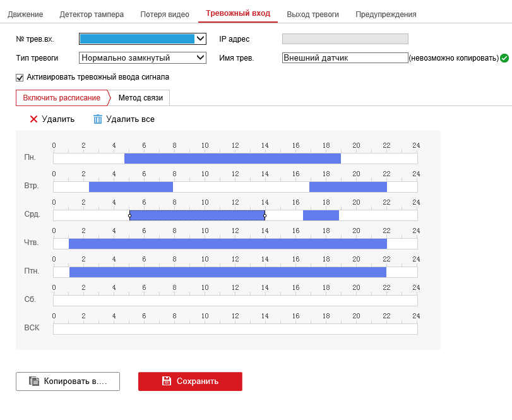This screenshot has width=512, height=420.
Task: Click the Сб. day label
Action: click(x=30, y=299)
